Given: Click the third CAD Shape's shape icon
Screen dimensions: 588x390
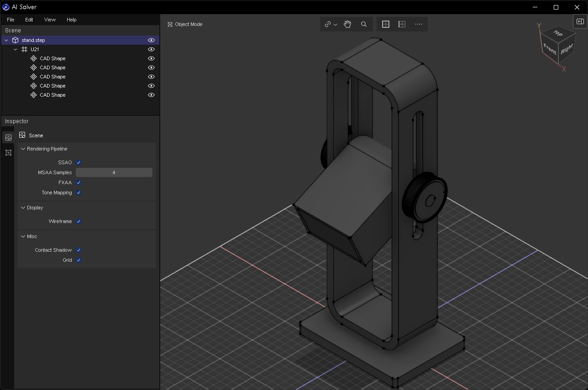Looking at the screenshot, I should [x=34, y=77].
